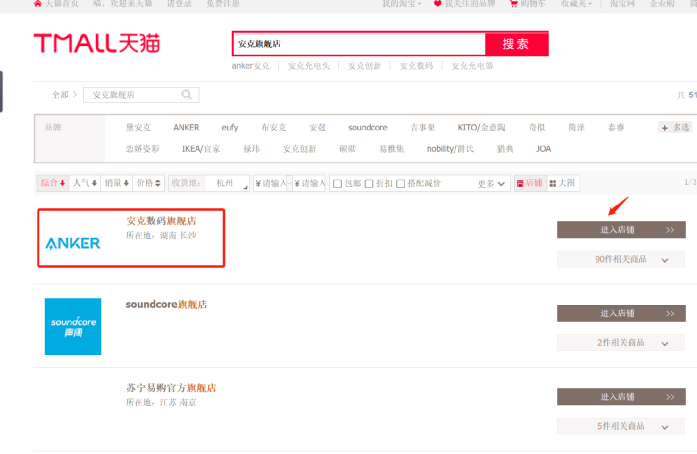Viewport: 697px width, 454px height.
Task: Open the 苏宁易购官方旗舰店 title link
Action: [171, 388]
